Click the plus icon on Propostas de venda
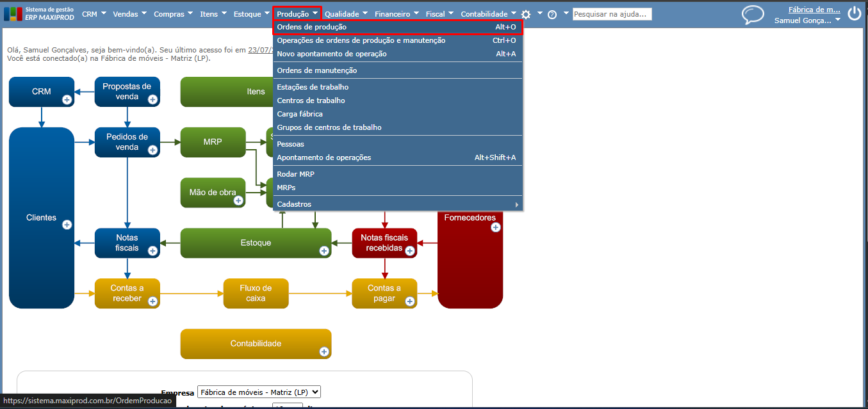The width and height of the screenshot is (868, 409). (x=152, y=99)
